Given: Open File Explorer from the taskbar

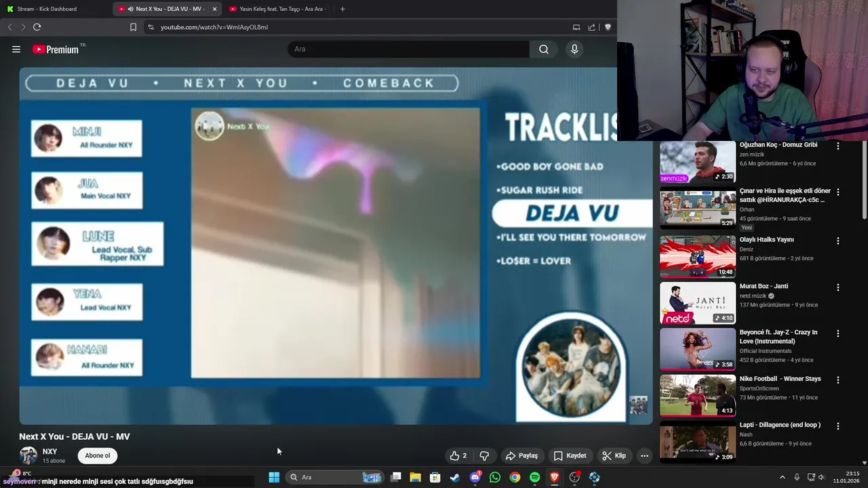Looking at the screenshot, I should coord(416,477).
